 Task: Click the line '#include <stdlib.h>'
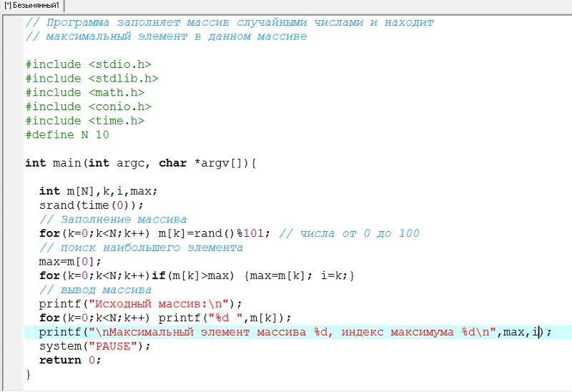pos(92,79)
